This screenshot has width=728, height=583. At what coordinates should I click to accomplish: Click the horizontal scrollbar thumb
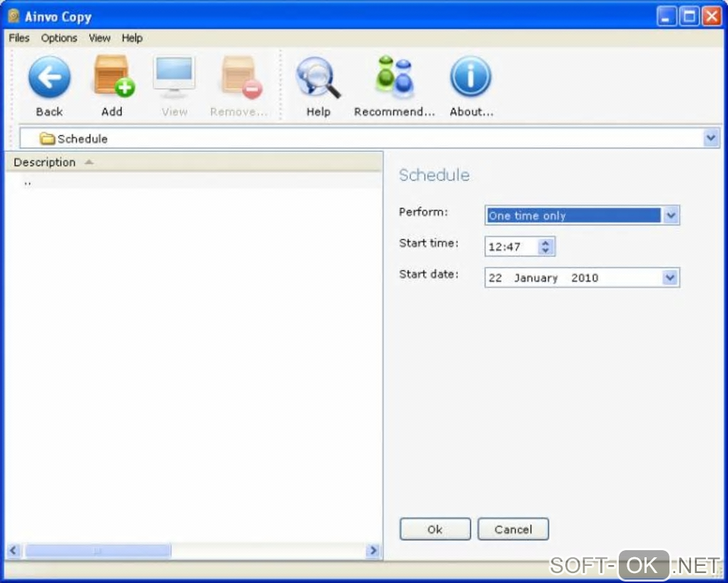coord(98,550)
